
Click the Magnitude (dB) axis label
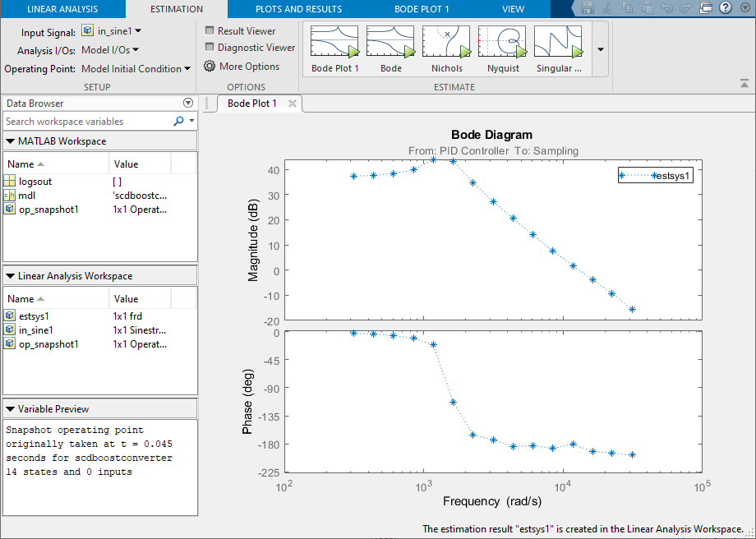coord(252,240)
